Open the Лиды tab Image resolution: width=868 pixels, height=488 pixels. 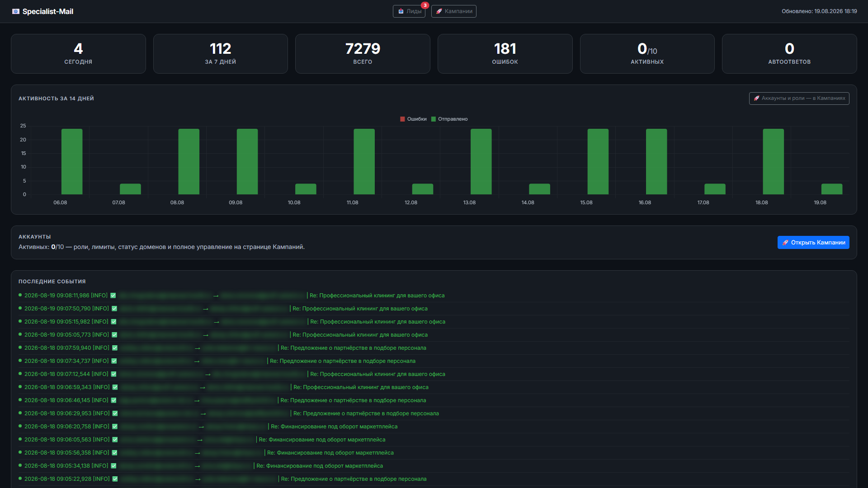pos(409,11)
